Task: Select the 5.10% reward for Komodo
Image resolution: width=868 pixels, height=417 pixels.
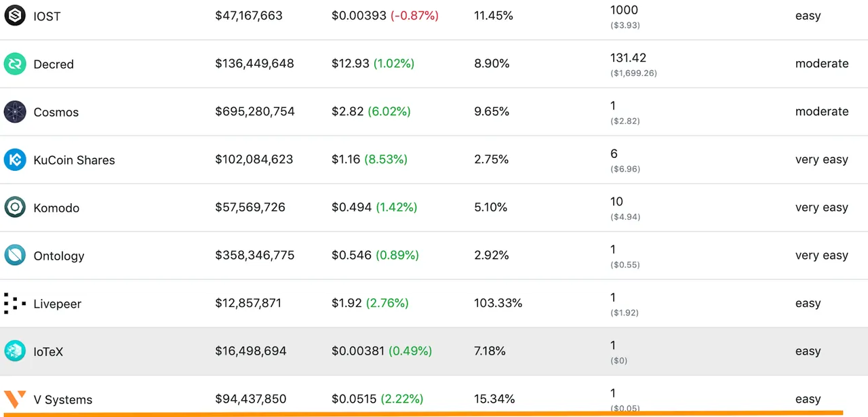Action: pos(491,207)
